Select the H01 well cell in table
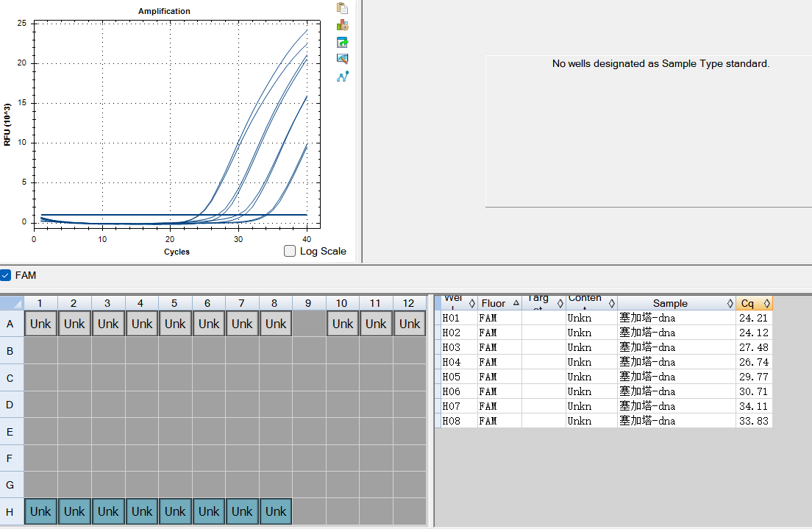This screenshot has width=812, height=529. (459, 318)
